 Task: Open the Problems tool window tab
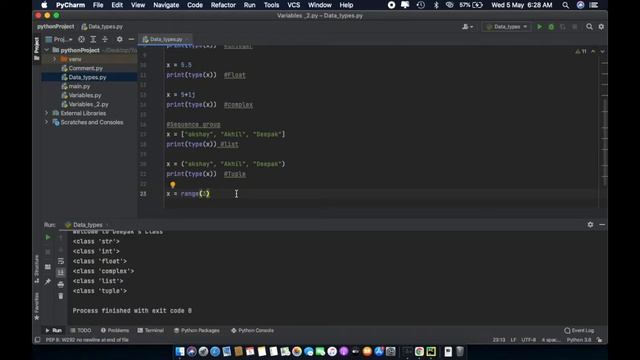click(x=115, y=330)
